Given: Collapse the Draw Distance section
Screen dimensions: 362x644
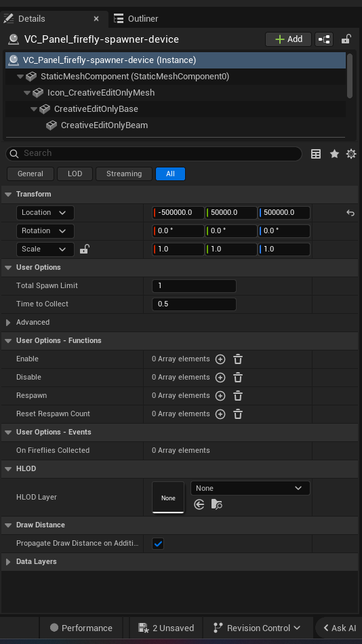Looking at the screenshot, I should tap(8, 525).
